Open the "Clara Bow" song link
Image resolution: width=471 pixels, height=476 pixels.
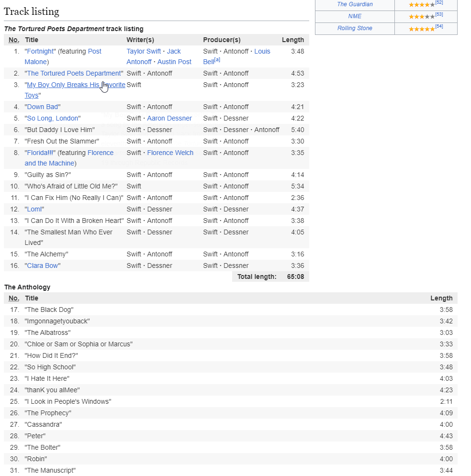[43, 266]
